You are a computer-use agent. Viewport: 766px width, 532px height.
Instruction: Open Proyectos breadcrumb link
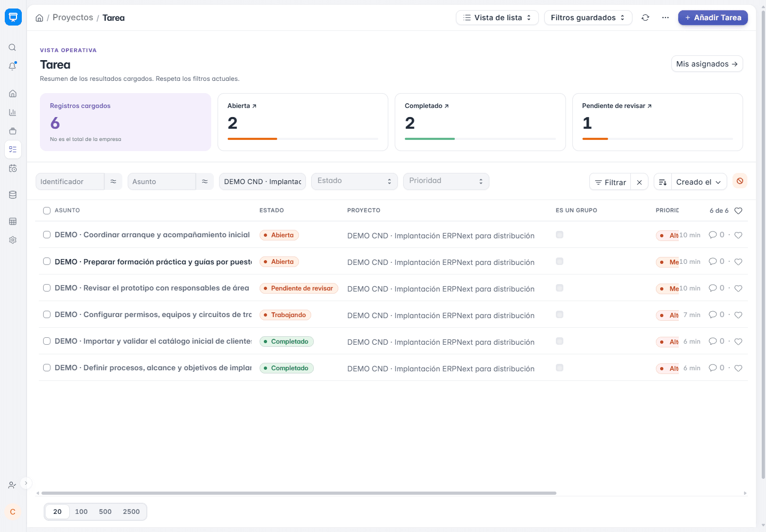(x=73, y=18)
